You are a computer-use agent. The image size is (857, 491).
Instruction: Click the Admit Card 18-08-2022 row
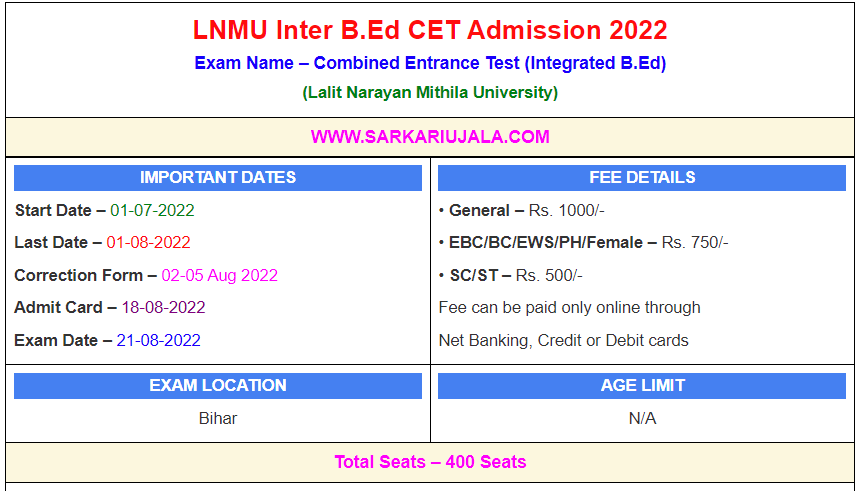point(110,307)
